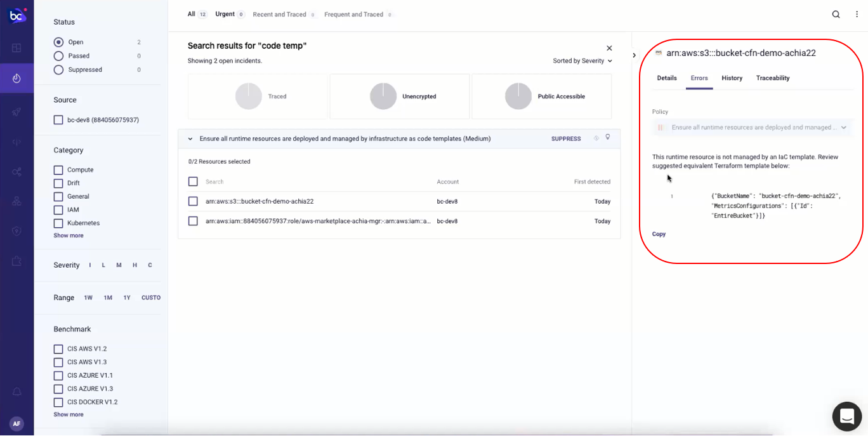
Task: Click the Bridgecrew bc logo
Action: coord(17,15)
